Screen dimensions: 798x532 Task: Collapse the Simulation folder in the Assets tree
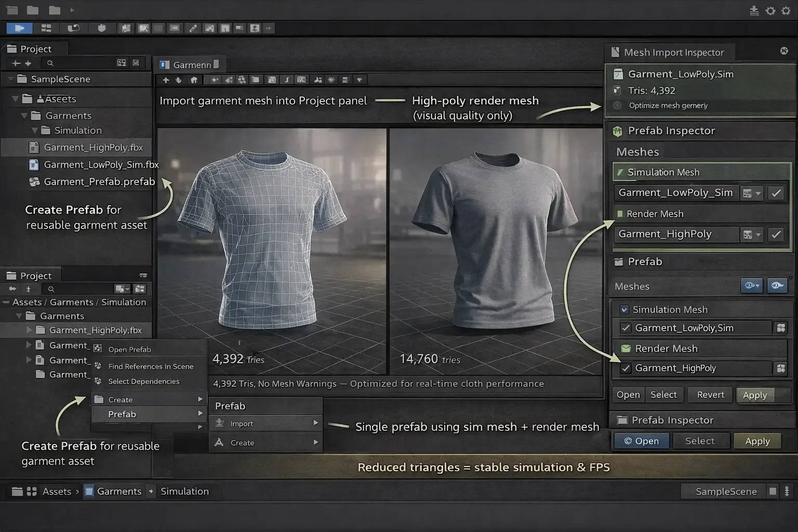coord(34,130)
